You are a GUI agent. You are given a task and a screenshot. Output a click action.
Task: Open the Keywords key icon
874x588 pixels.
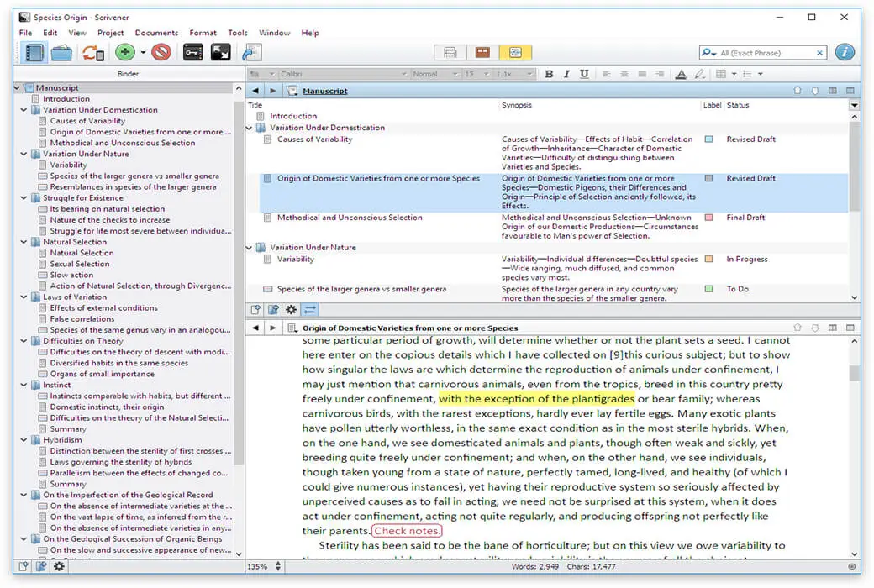click(x=192, y=53)
